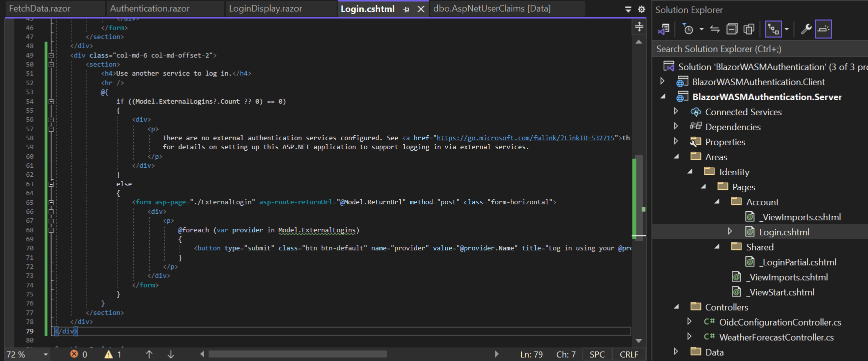The height and width of the screenshot is (361, 868).
Task: Open solution Properties wrench icon
Action: click(x=806, y=30)
